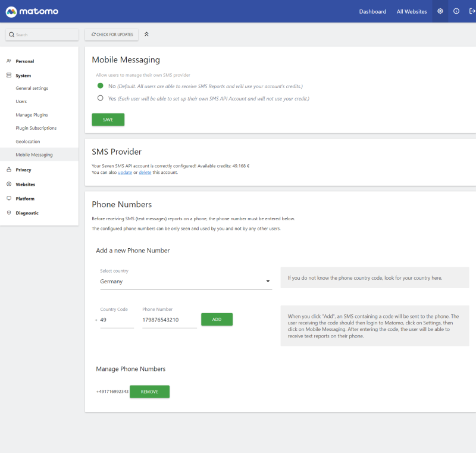Click the Personal section person icon
This screenshot has height=453, width=476.
[x=10, y=61]
